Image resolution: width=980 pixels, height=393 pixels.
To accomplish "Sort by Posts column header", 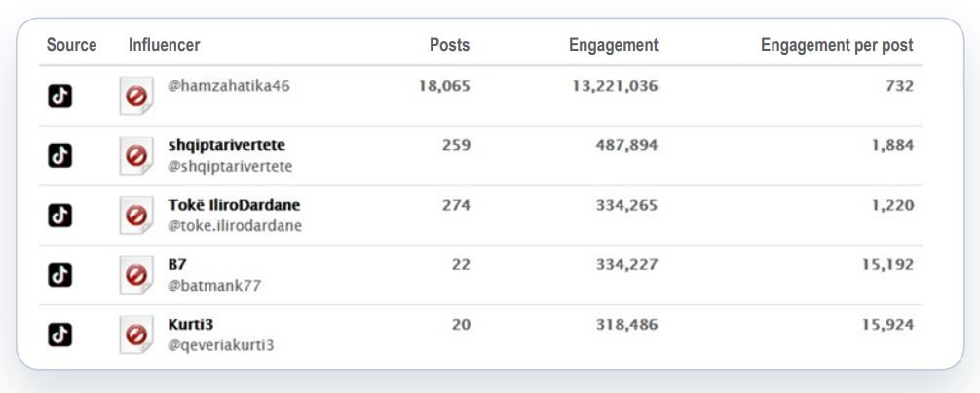I will [x=449, y=45].
